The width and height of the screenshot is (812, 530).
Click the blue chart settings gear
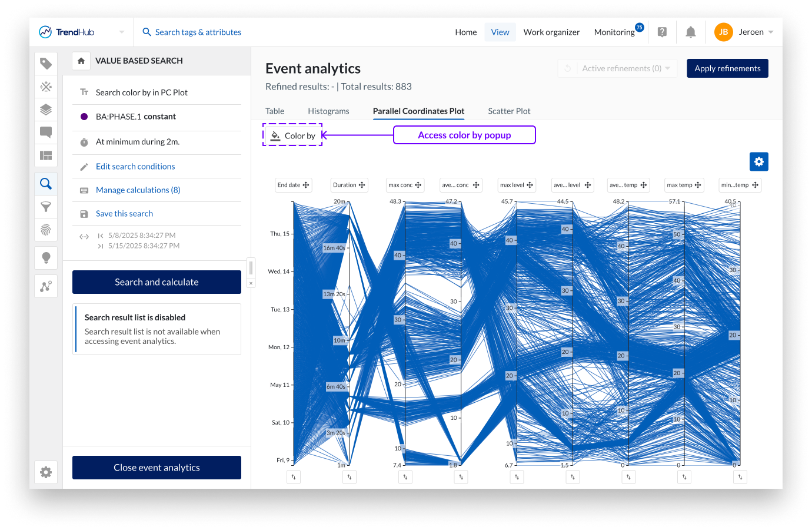[758, 161]
